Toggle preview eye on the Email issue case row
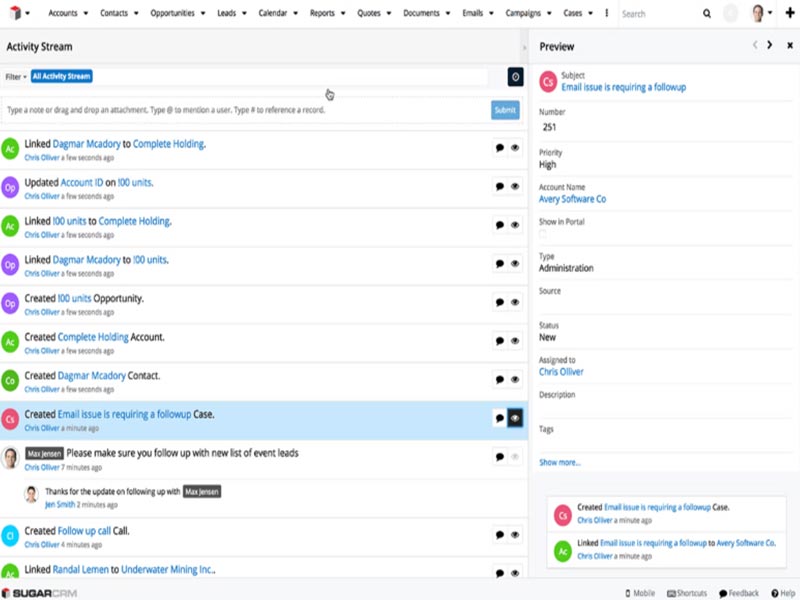The height and width of the screenshot is (600, 800). click(515, 417)
